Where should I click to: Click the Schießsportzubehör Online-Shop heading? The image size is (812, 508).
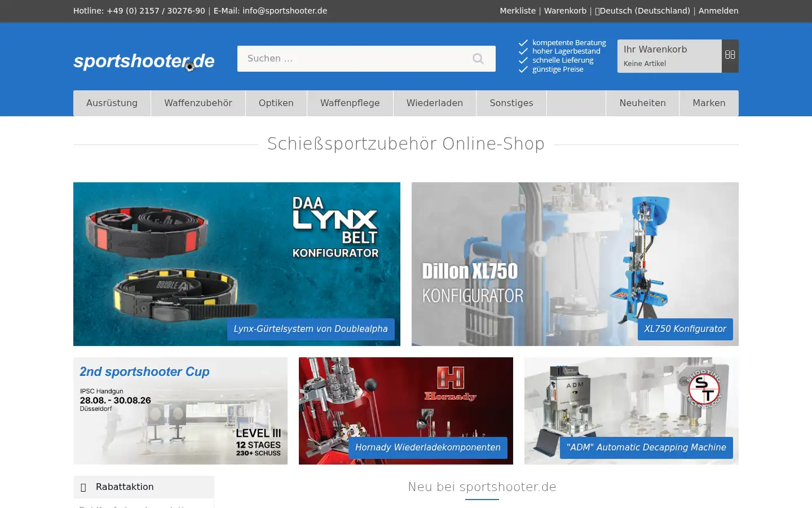click(406, 144)
